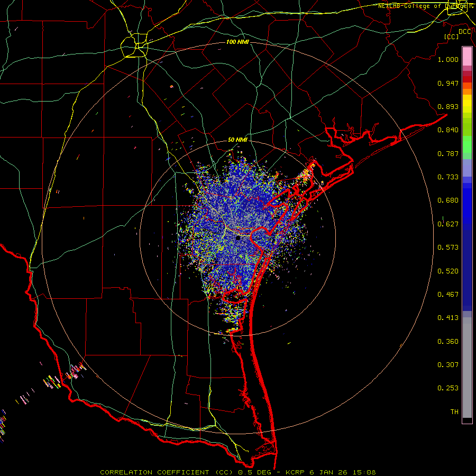Click the red swatch in the color bar
Image resolution: width=476 pixels, height=476 pixels.
click(x=467, y=79)
